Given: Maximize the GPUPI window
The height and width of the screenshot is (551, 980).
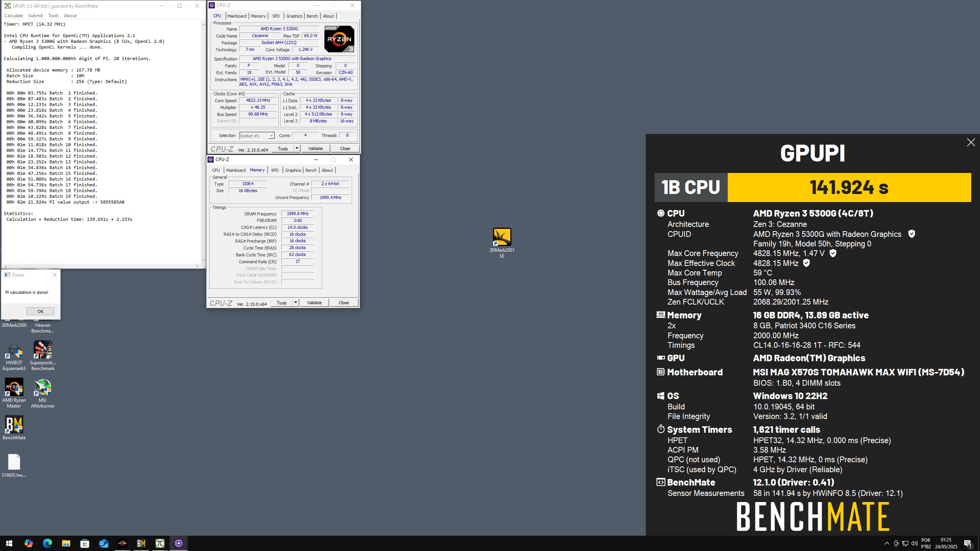Looking at the screenshot, I should [x=180, y=6].
